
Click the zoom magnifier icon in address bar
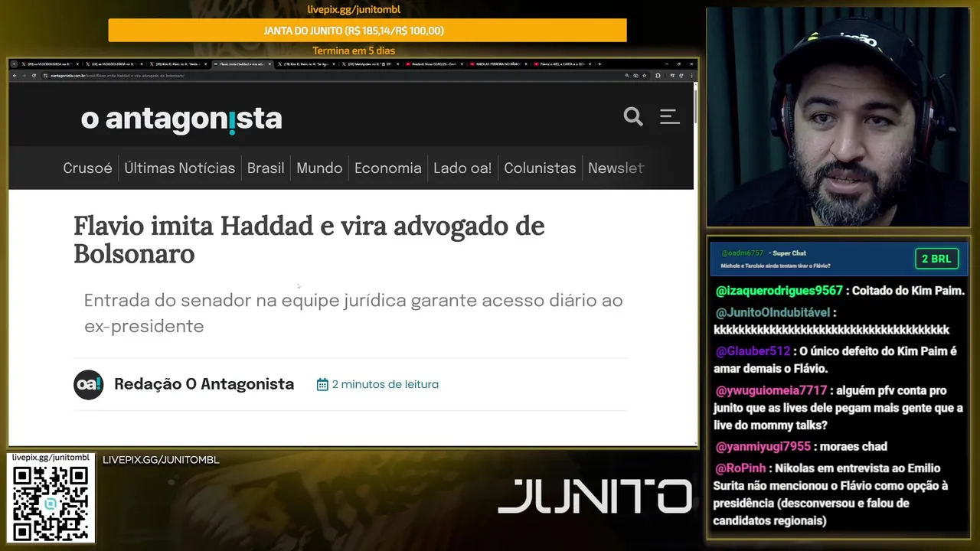pos(627,76)
